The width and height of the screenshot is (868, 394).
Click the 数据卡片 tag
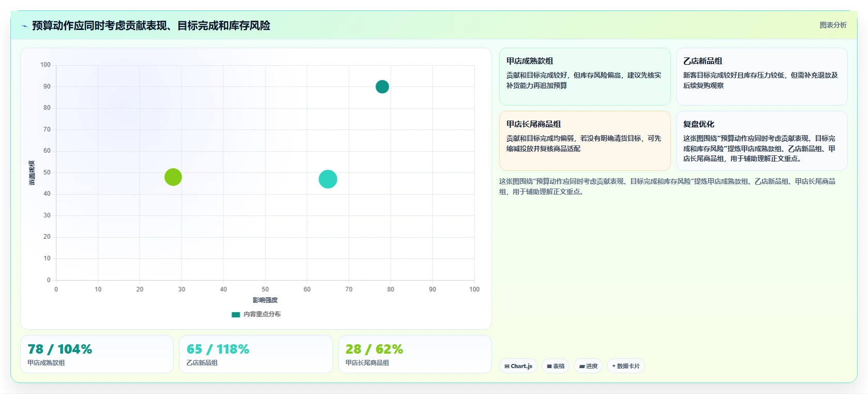click(626, 366)
